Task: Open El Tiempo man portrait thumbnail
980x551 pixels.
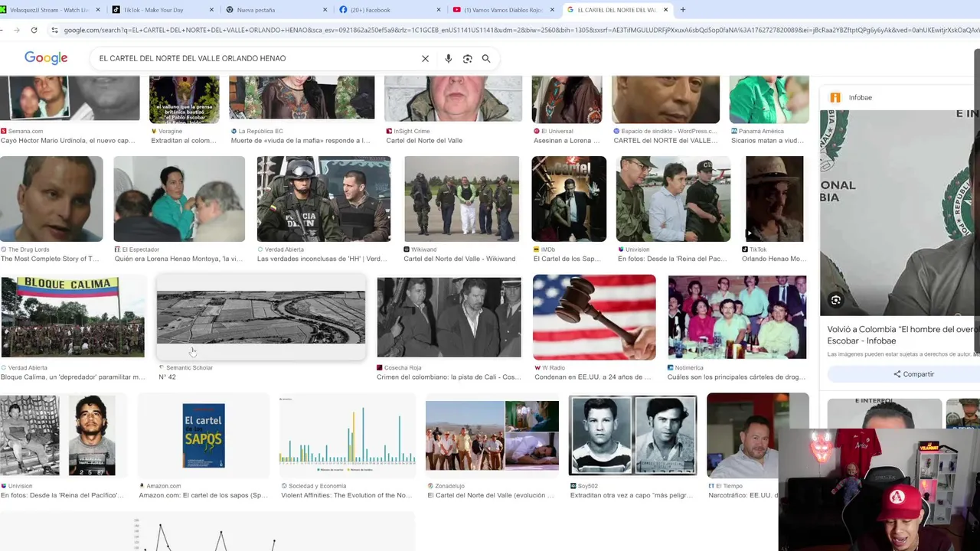Action: [x=758, y=435]
